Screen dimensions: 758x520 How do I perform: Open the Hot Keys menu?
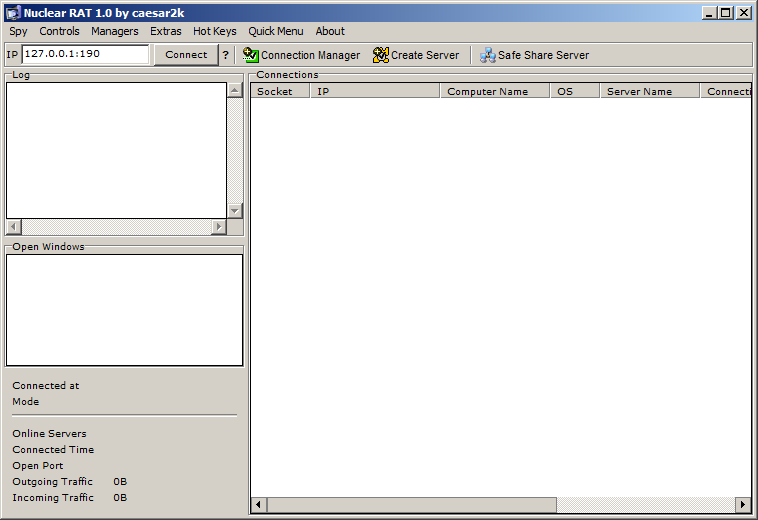tap(215, 31)
